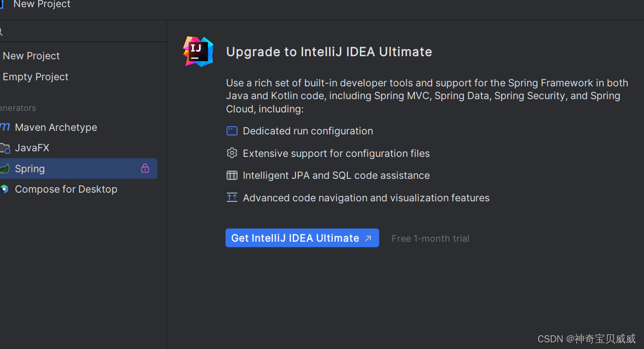The width and height of the screenshot is (644, 349).
Task: Click the Spring leaf icon
Action: tap(5, 169)
